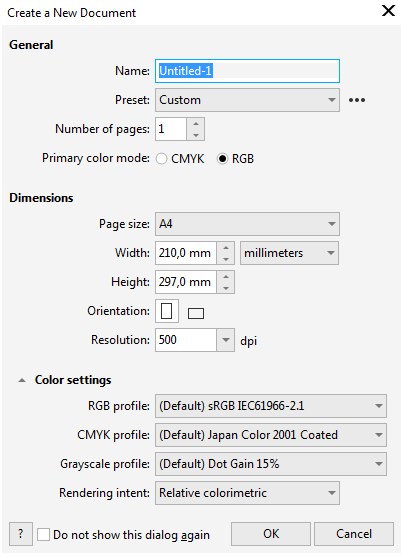
Task: Choose CMYK primary color mode
Action: click(161, 159)
